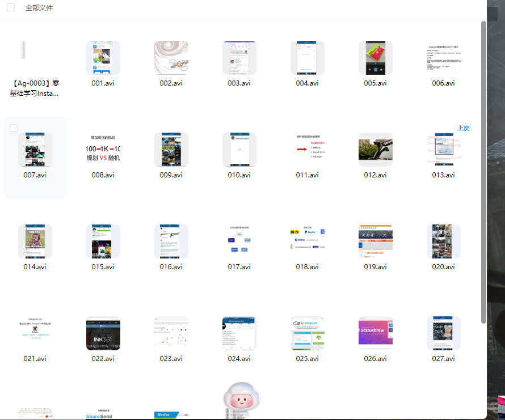Image resolution: width=505 pixels, height=420 pixels.
Task: Click the 020.avi file name label
Action: pyautogui.click(x=443, y=266)
